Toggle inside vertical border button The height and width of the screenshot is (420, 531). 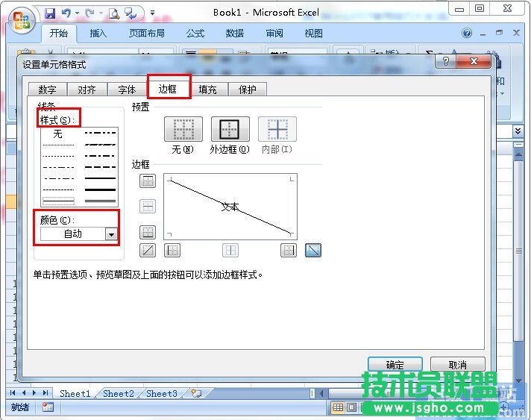coord(230,251)
